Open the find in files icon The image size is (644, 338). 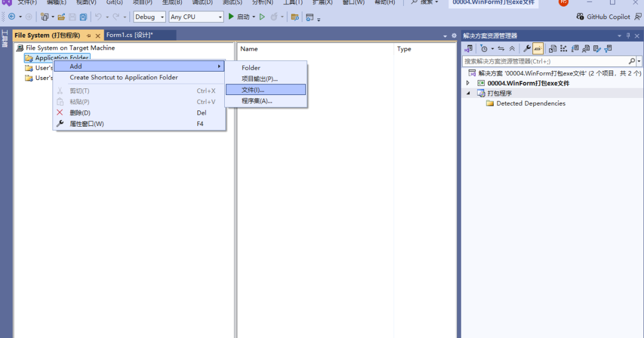point(295,17)
